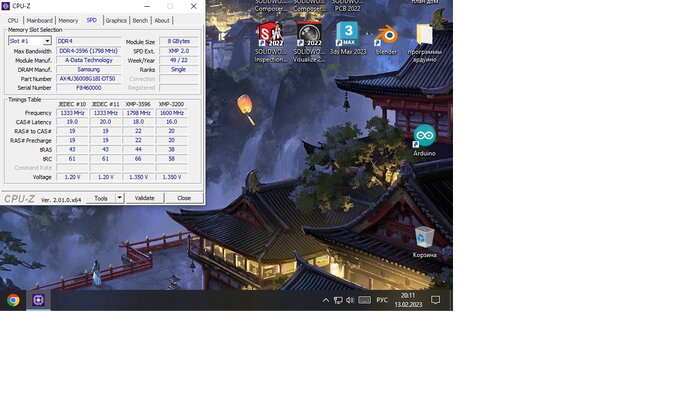Click the CPU-Z title bar app icon
Viewport: 700px width, 394px height.
click(6, 6)
